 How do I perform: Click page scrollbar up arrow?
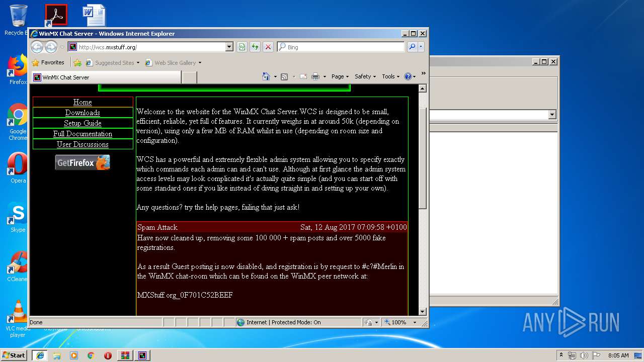pyautogui.click(x=423, y=88)
